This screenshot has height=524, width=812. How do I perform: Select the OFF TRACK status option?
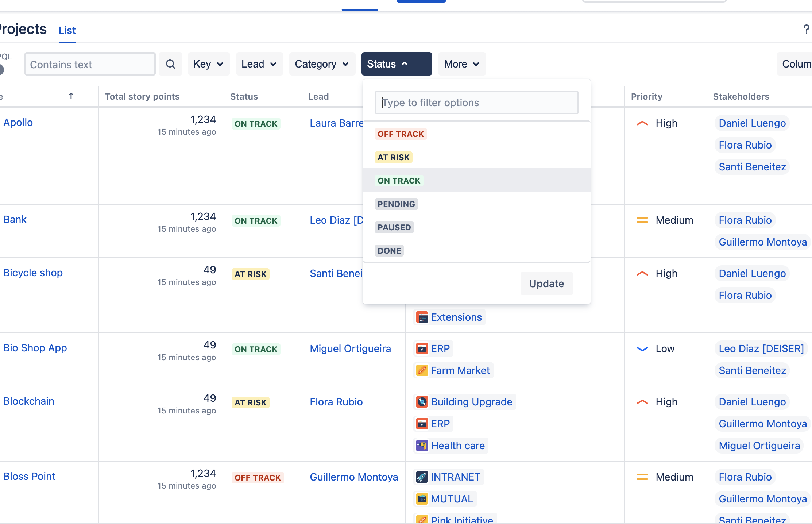click(x=401, y=134)
